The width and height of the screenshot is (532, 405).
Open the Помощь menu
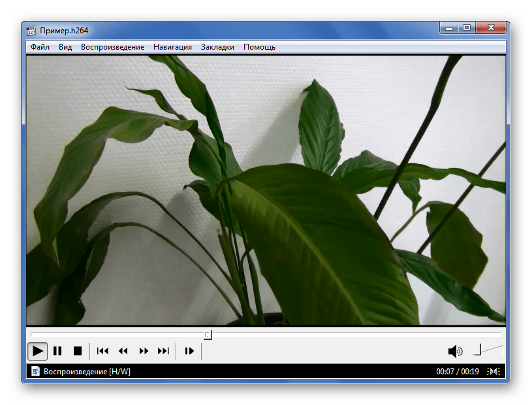[259, 47]
